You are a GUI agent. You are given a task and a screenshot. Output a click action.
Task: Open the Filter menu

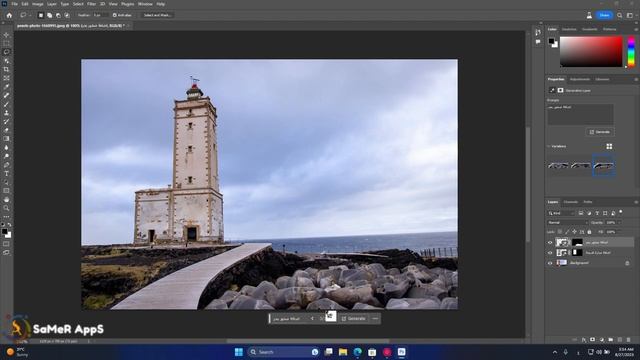coord(91,4)
